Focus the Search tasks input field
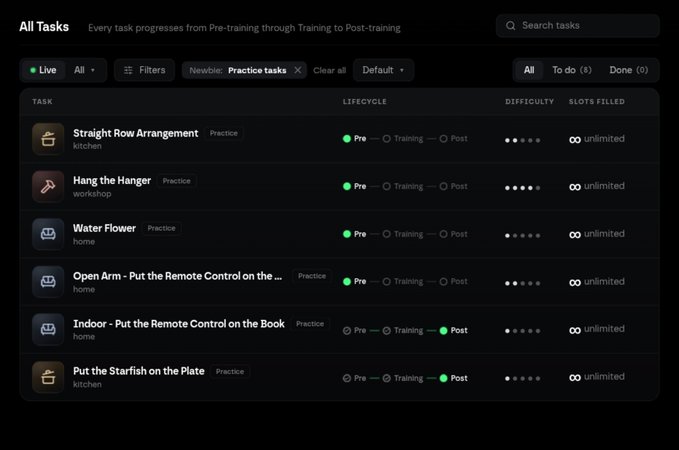This screenshot has height=450, width=679. [x=578, y=26]
